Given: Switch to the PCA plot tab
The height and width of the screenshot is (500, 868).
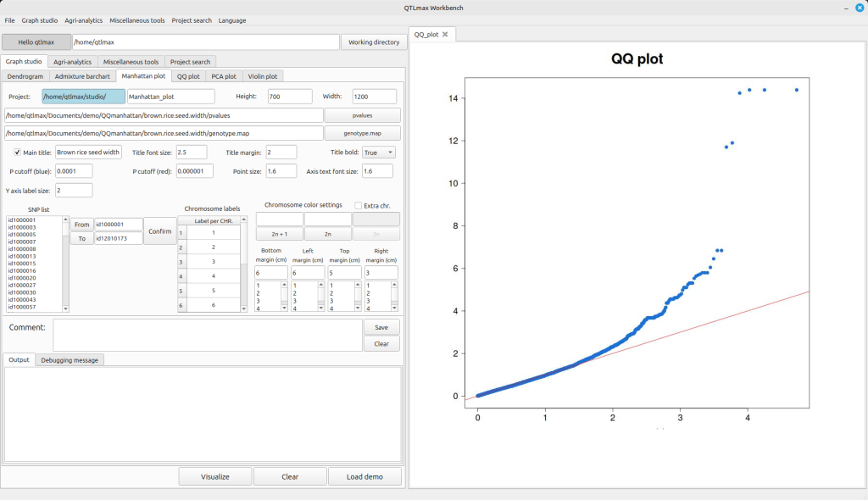Looking at the screenshot, I should coord(223,76).
